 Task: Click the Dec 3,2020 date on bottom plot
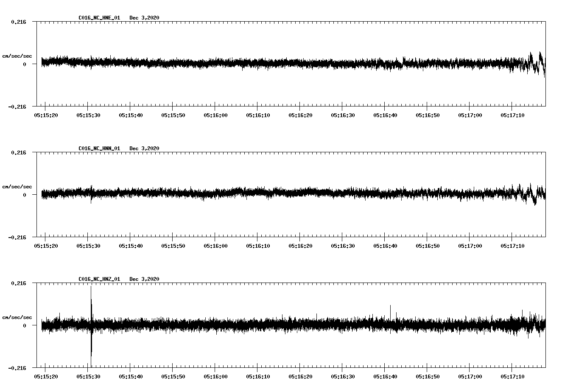click(x=145, y=279)
